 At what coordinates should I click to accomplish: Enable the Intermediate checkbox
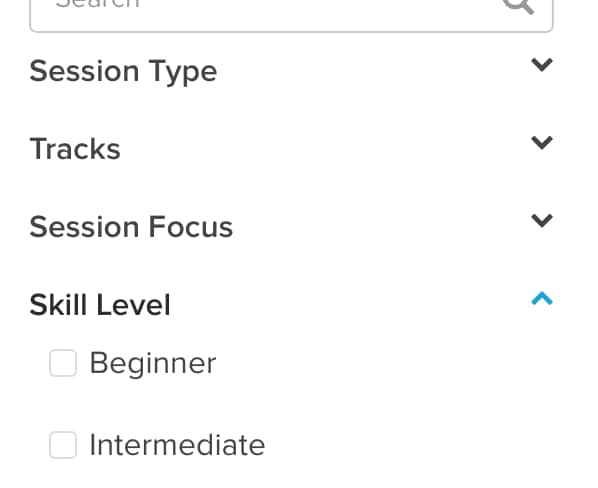tap(63, 445)
